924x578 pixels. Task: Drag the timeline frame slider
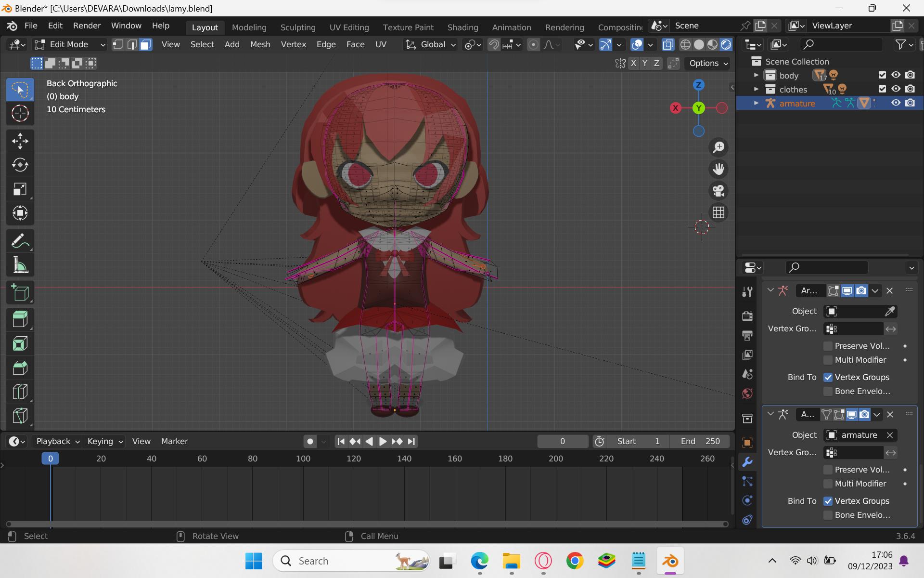click(x=51, y=458)
